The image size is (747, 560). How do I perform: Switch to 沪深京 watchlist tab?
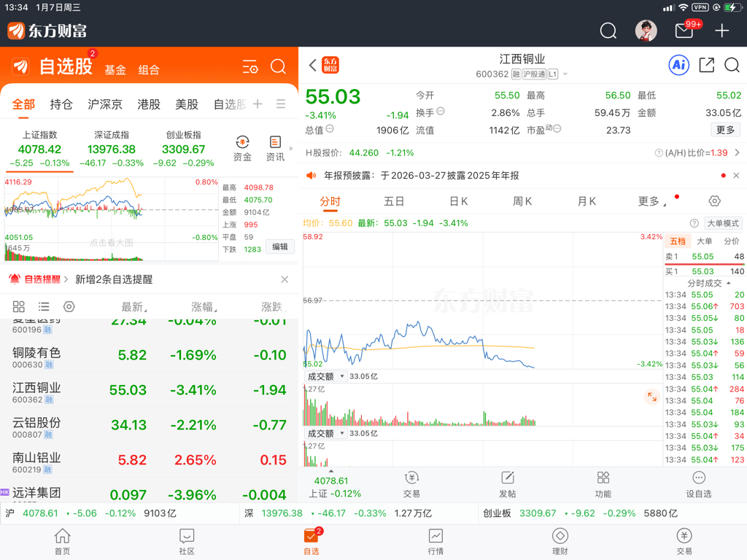105,104
